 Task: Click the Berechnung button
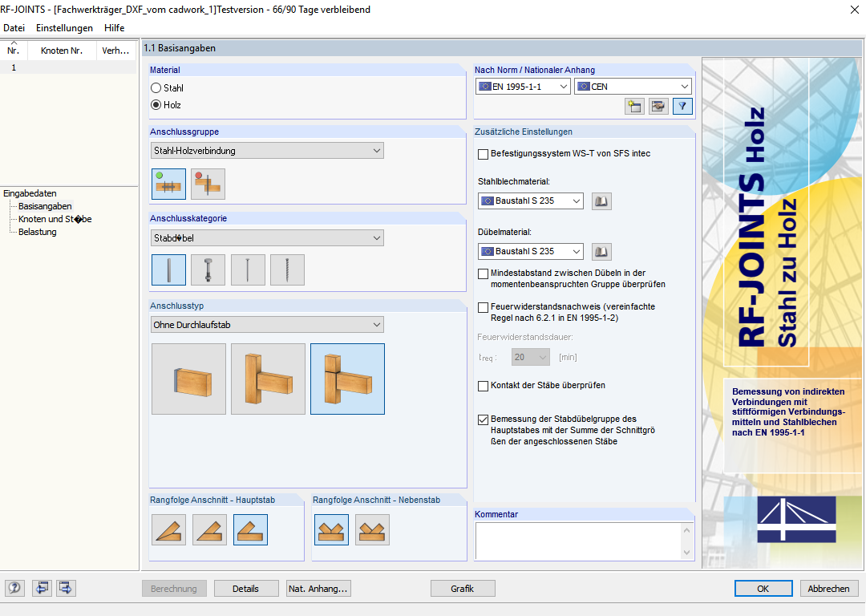(174, 589)
